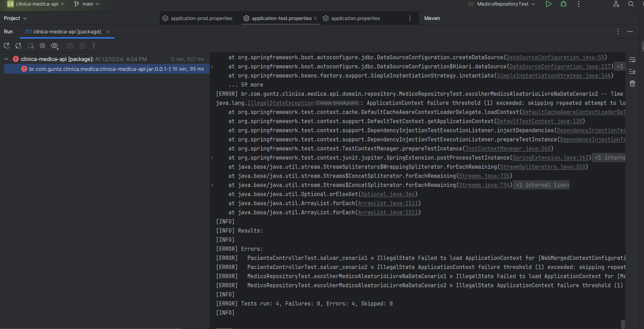Expand folded stack lines at DataSourceConfiguration$Hikari row

tap(212, 66)
